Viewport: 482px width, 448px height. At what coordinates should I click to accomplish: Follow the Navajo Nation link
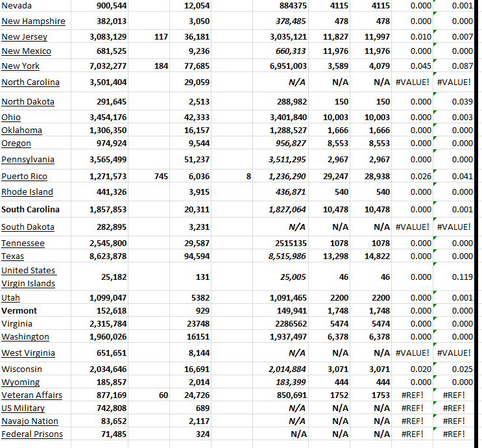pyautogui.click(x=30, y=421)
